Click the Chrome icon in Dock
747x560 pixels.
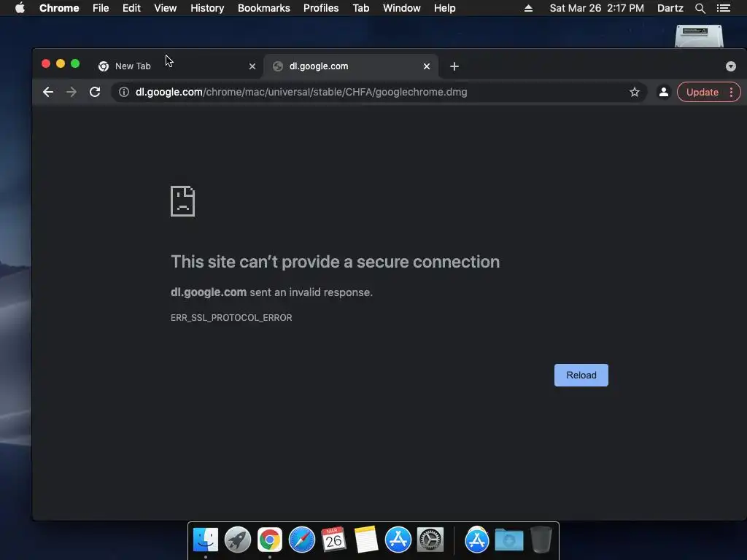coord(270,540)
